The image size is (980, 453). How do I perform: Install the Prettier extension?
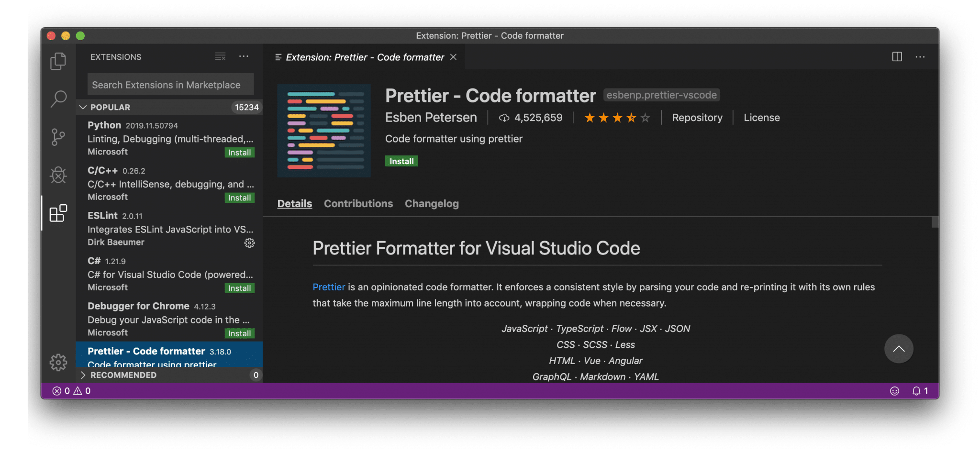pos(401,161)
